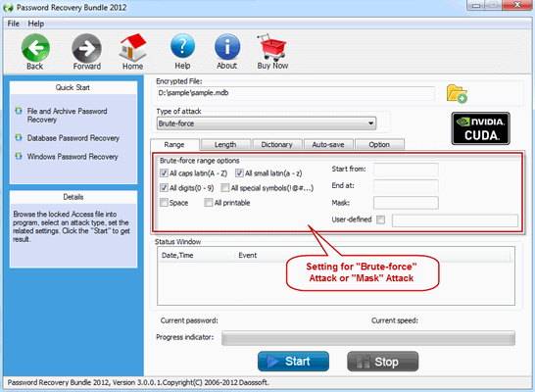Enable All special symbols checkbox

tap(225, 188)
